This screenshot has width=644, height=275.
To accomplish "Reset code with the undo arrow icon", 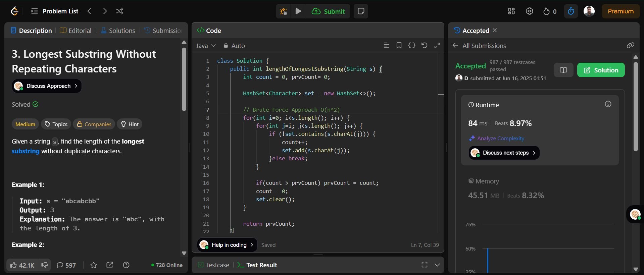I will click(424, 46).
